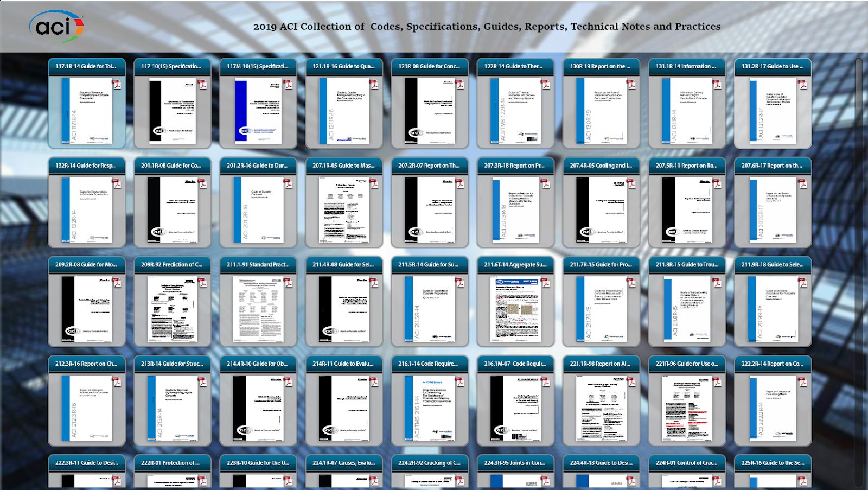Screen dimensions: 868x490
Task: Select the '214.4R-10 Guide for Ob...' title
Action: click(258, 364)
